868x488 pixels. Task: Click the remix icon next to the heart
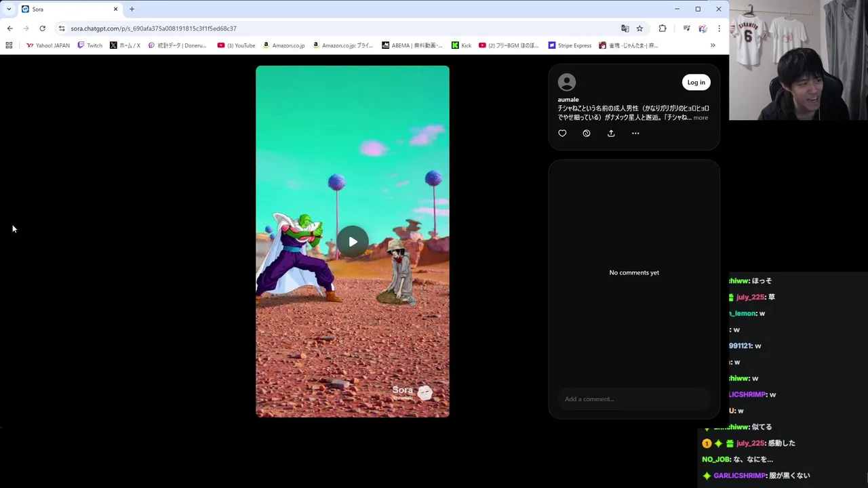click(587, 134)
